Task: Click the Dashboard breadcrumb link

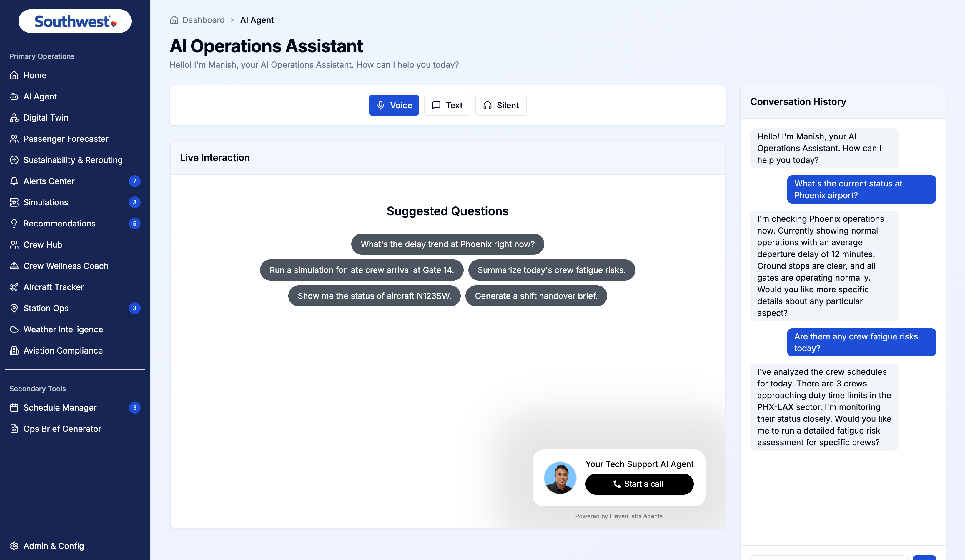Action: [203, 20]
